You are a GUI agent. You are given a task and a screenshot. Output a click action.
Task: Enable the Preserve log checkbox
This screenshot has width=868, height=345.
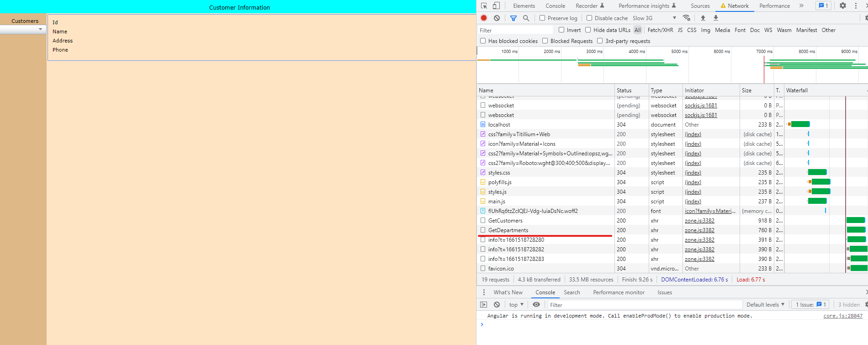542,18
